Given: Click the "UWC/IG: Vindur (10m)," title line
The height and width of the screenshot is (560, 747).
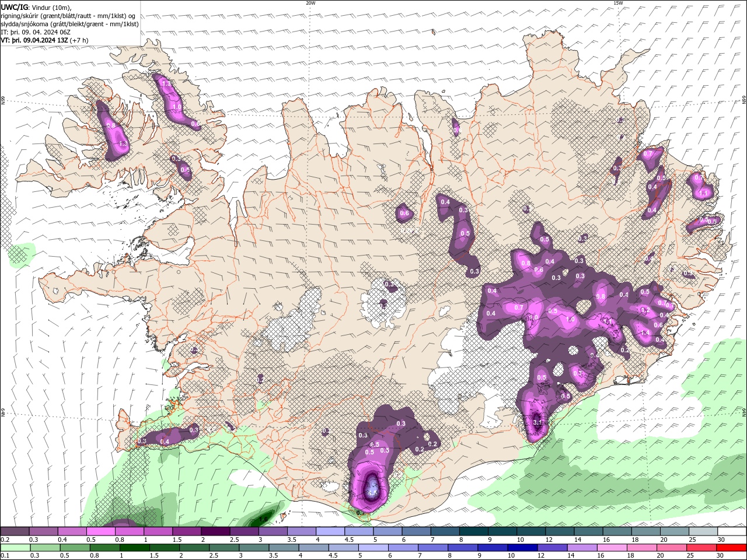Looking at the screenshot, I should point(37,8).
